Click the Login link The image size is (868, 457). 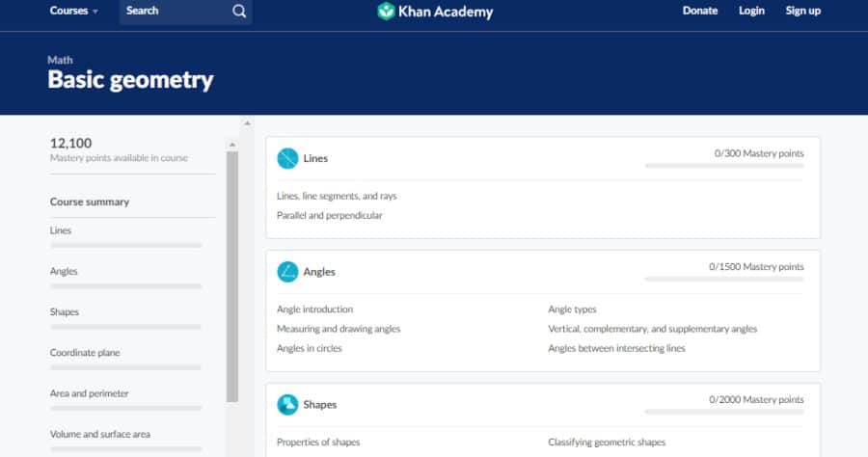coord(751,11)
